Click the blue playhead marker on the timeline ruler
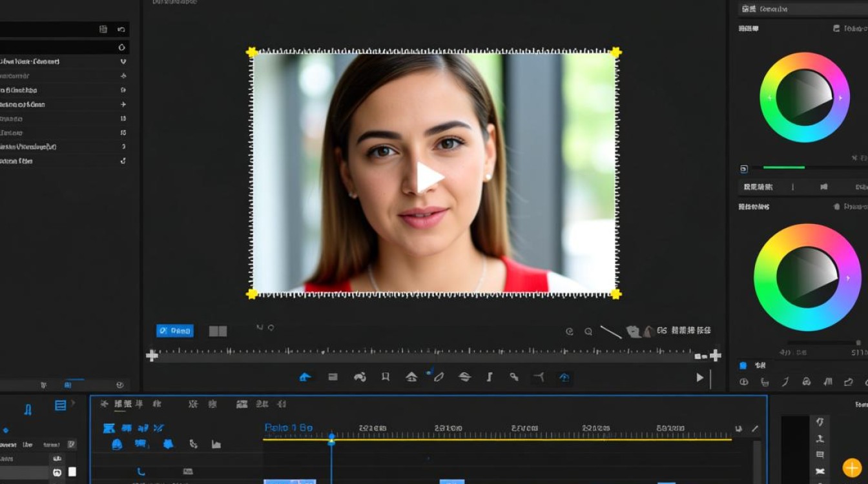868x484 pixels. (x=331, y=439)
